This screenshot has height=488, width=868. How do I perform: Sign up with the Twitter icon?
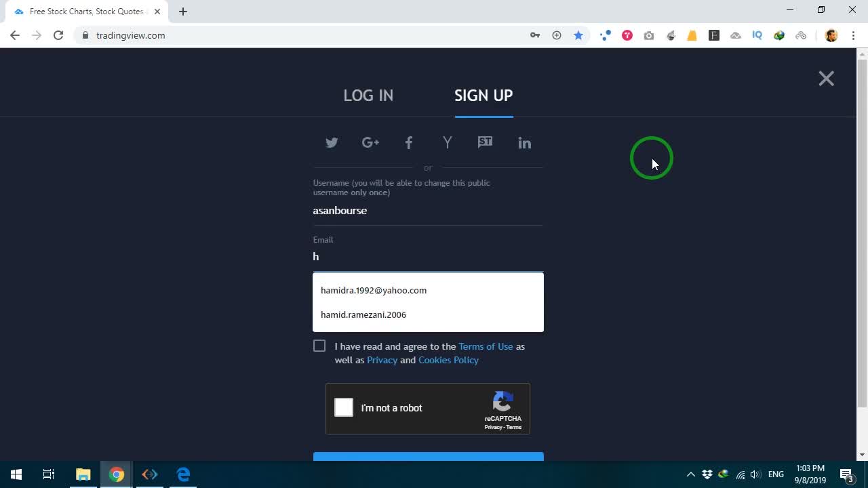coord(332,142)
